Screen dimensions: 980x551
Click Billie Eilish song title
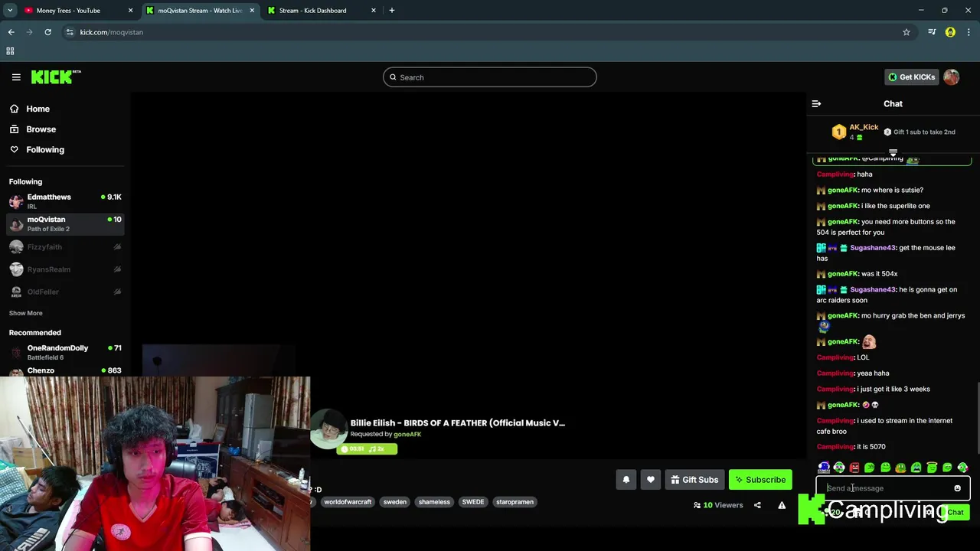[x=458, y=423]
